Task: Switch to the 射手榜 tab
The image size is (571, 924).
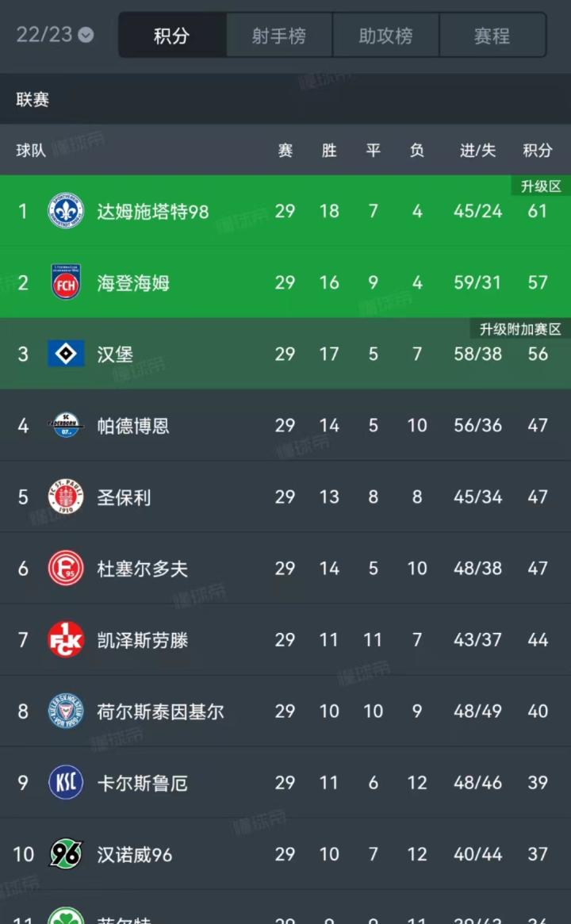Action: pyautogui.click(x=279, y=36)
